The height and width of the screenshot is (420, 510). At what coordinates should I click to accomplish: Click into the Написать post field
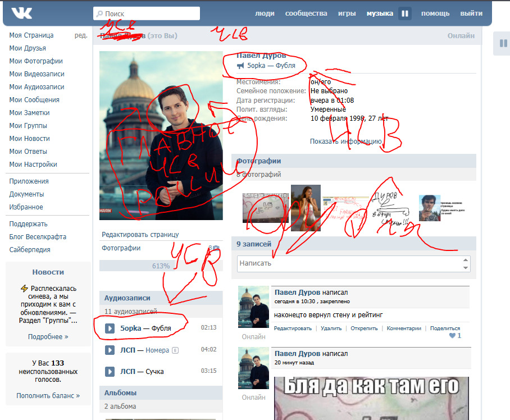point(353,264)
